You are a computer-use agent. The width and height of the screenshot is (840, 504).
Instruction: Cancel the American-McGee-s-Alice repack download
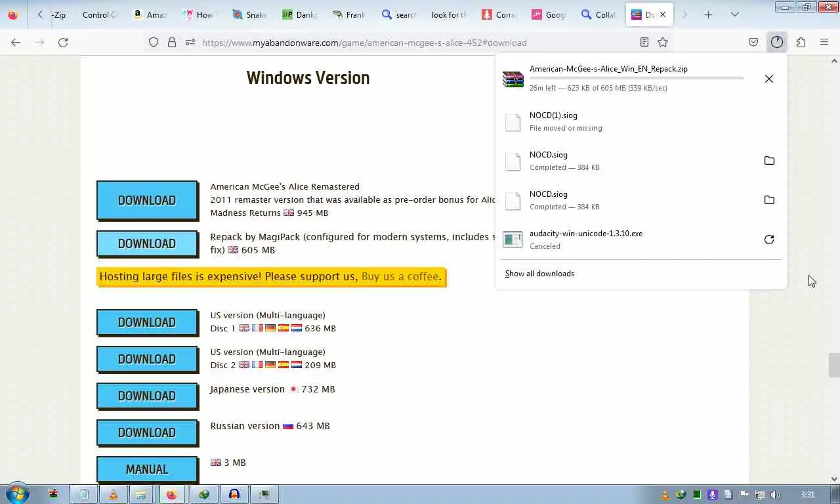coord(768,79)
